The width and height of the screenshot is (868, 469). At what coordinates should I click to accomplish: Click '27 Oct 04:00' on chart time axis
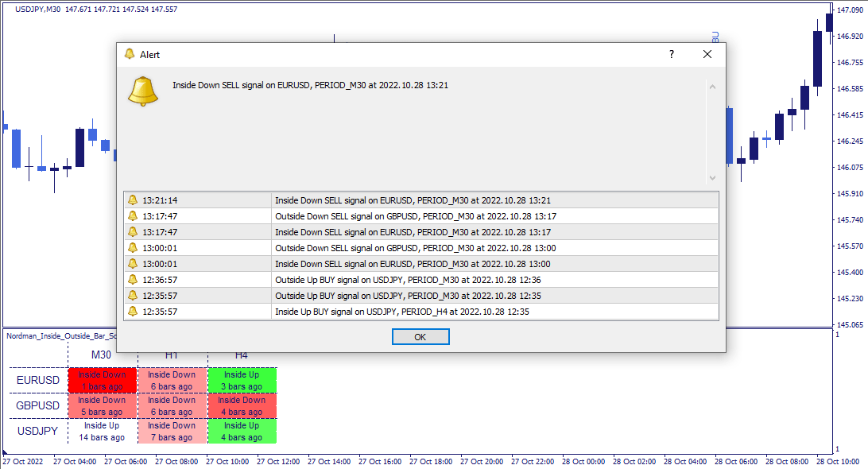point(75,461)
